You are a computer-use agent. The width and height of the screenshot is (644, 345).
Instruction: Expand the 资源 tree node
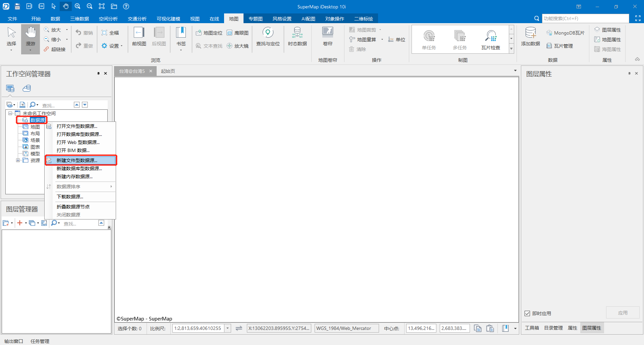click(18, 160)
